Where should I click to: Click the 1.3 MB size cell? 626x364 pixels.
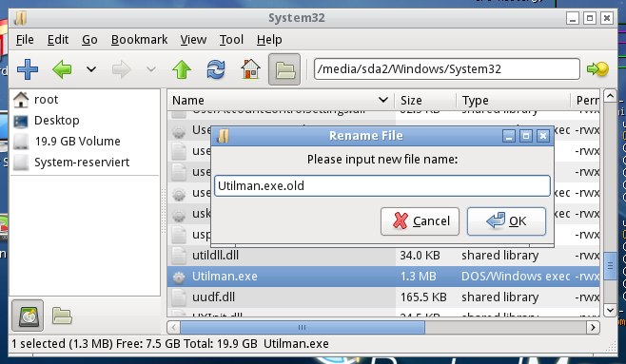[x=418, y=277]
